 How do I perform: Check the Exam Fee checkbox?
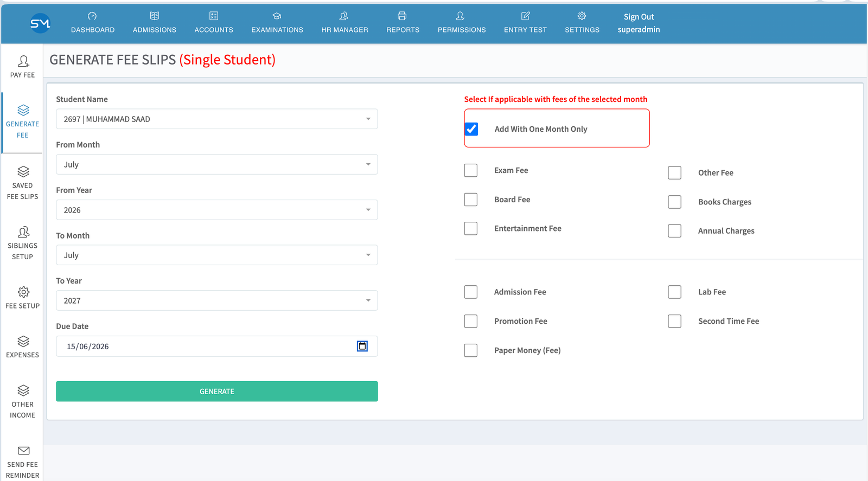[471, 170]
